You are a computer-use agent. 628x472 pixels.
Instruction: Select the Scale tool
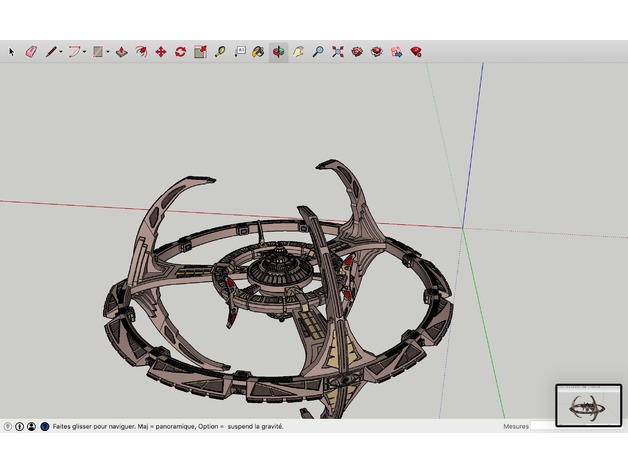pyautogui.click(x=200, y=51)
